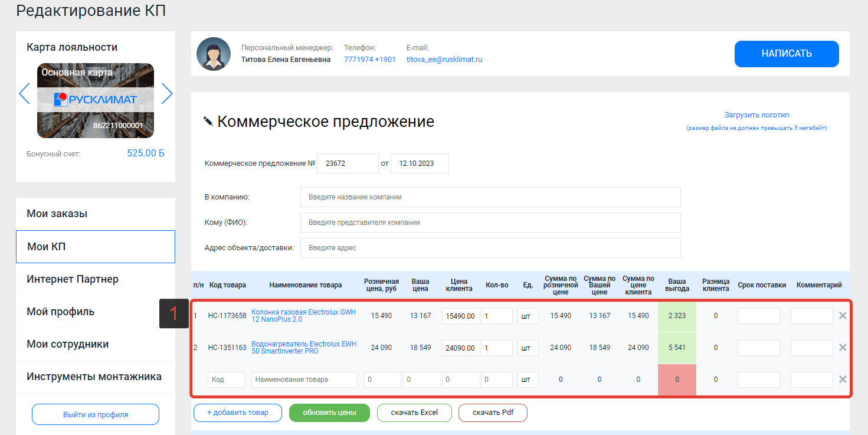Image resolution: width=868 pixels, height=435 pixels.
Task: Click Загрузить логотип link
Action: coord(756,115)
